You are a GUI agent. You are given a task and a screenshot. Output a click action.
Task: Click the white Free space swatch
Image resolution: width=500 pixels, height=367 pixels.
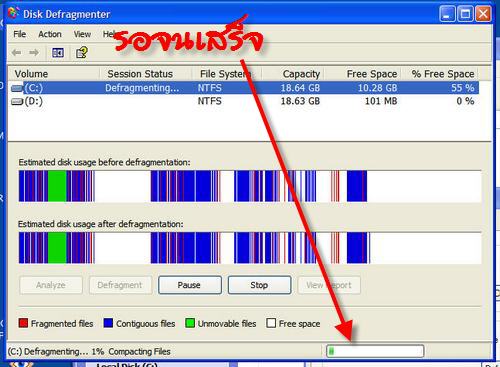point(271,323)
